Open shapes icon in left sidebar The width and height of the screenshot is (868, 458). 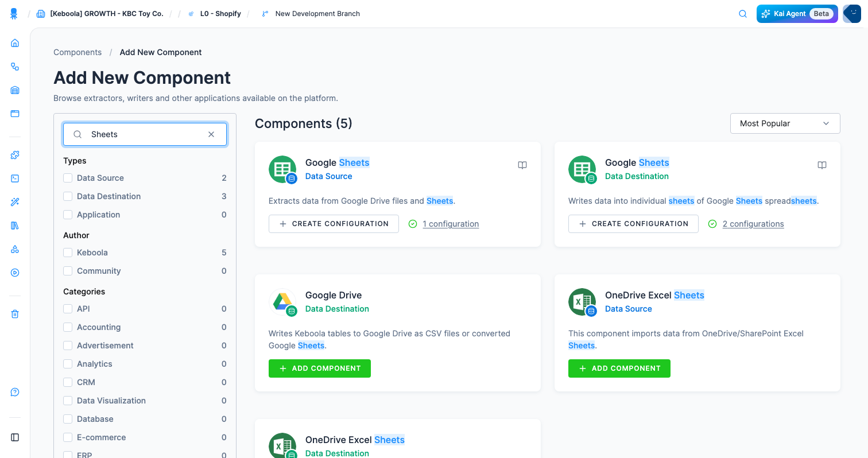tap(15, 249)
